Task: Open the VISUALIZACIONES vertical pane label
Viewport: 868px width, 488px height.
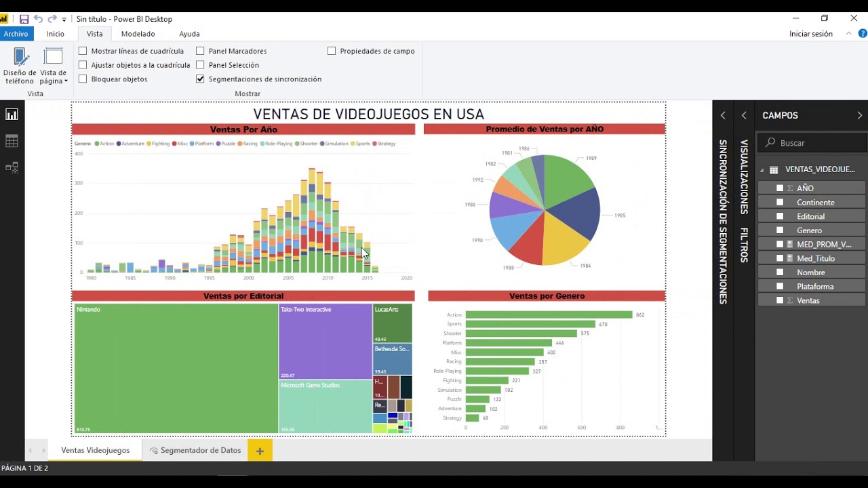Action: pos(744,177)
